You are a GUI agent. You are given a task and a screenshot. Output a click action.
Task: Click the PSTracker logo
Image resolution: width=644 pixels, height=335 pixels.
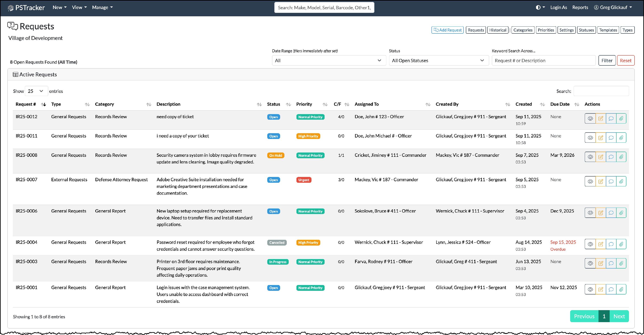(26, 8)
